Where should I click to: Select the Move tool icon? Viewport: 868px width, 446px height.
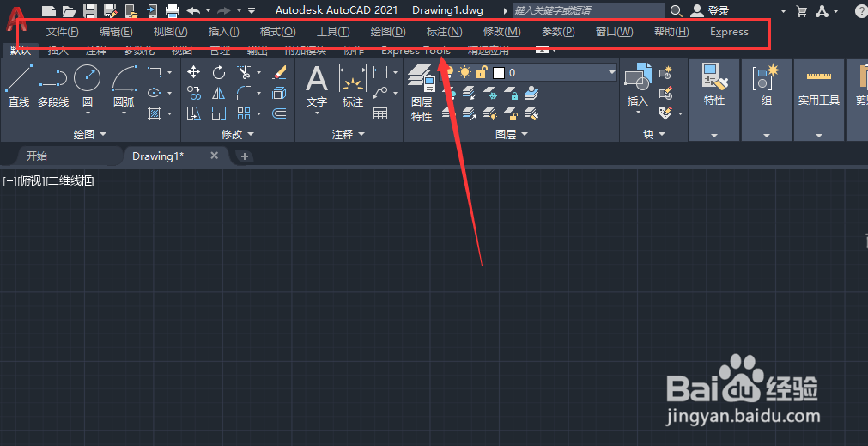(x=194, y=72)
